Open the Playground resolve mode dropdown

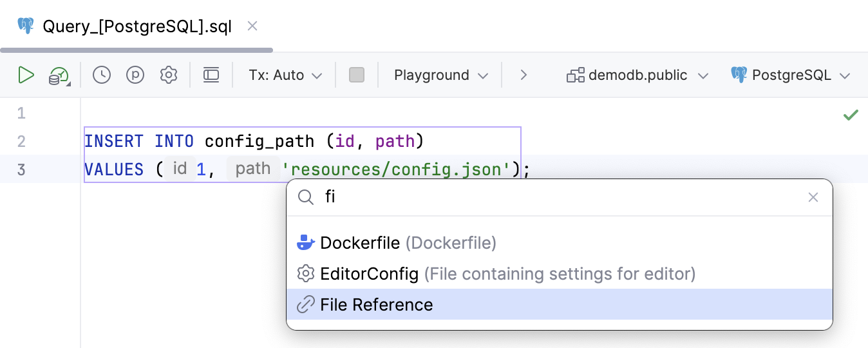pos(441,75)
